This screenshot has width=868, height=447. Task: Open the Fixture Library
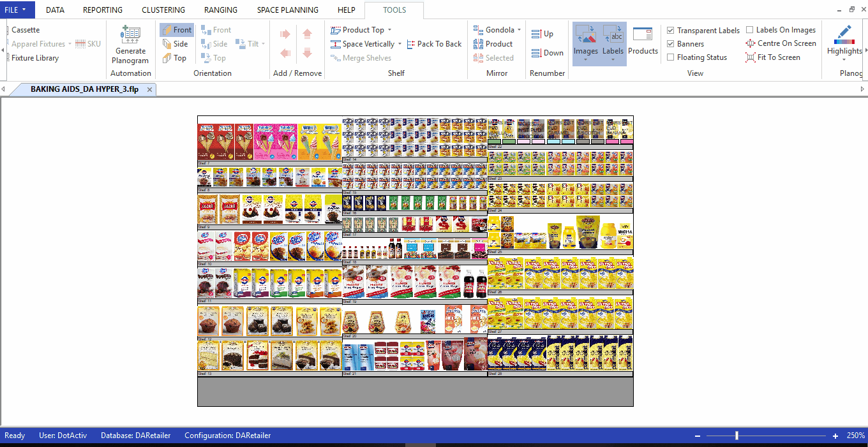[34, 58]
